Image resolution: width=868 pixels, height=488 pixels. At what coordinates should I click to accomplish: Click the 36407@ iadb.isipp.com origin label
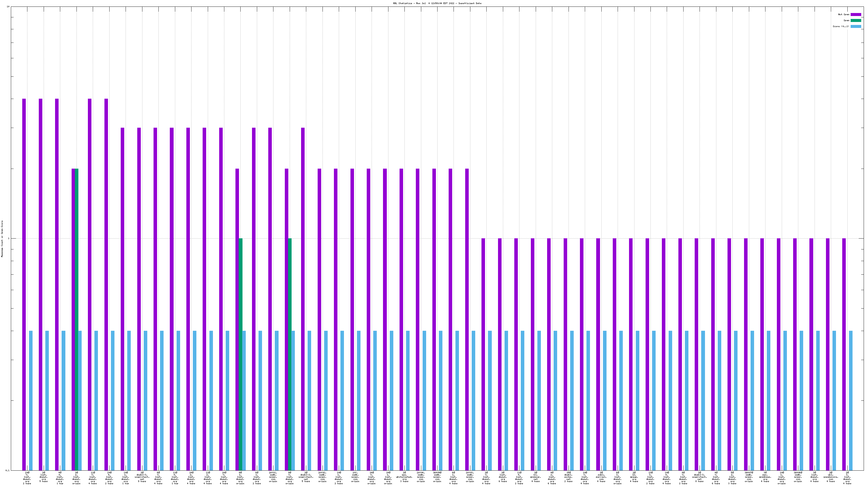[749, 477]
